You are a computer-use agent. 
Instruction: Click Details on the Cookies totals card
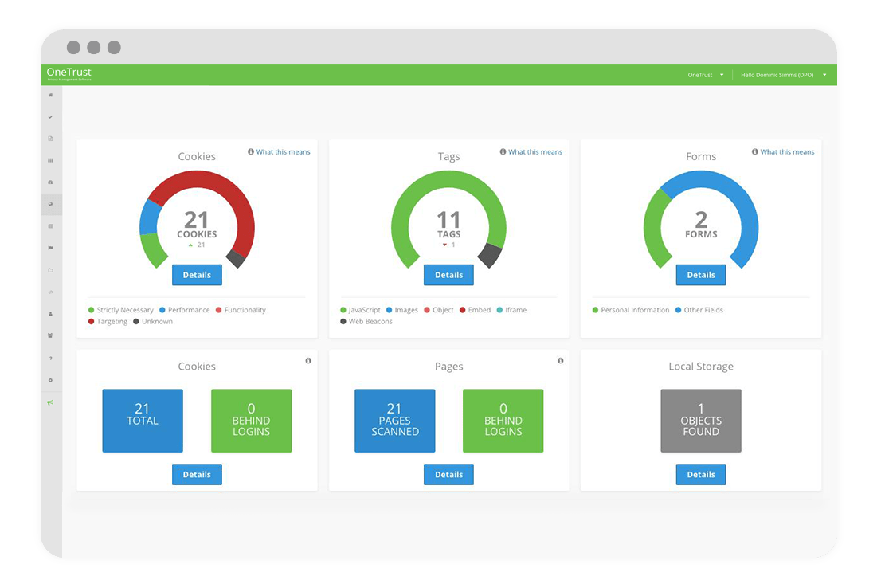pos(197,474)
